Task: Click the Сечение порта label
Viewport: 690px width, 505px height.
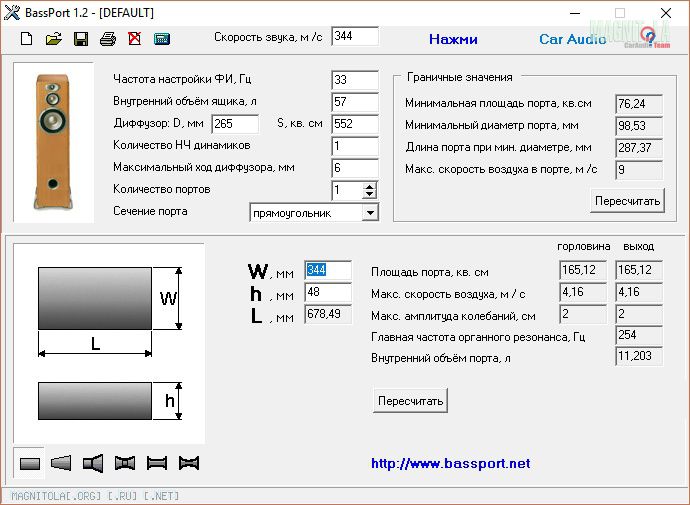Action: click(x=150, y=212)
